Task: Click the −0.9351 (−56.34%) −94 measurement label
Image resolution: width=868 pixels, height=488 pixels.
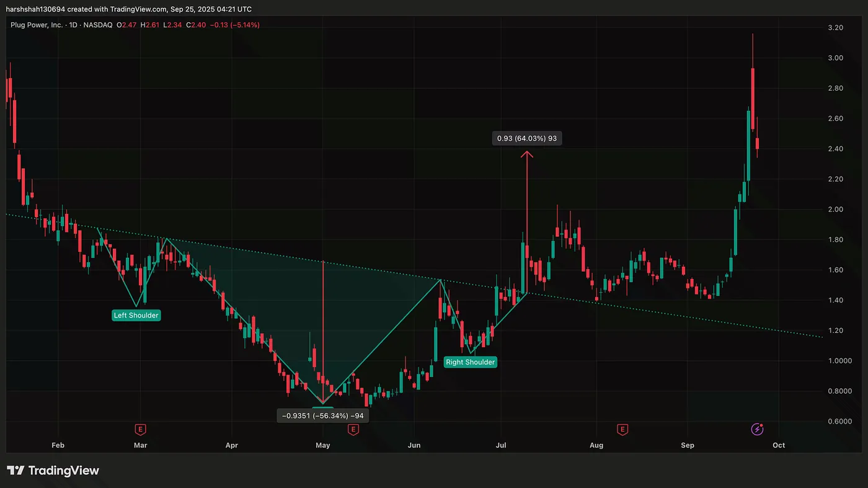Action: pos(322,416)
